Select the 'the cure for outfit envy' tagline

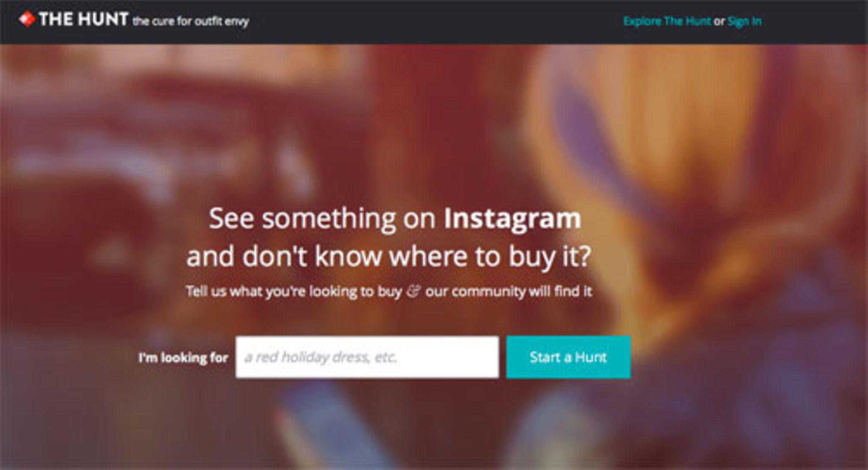191,21
